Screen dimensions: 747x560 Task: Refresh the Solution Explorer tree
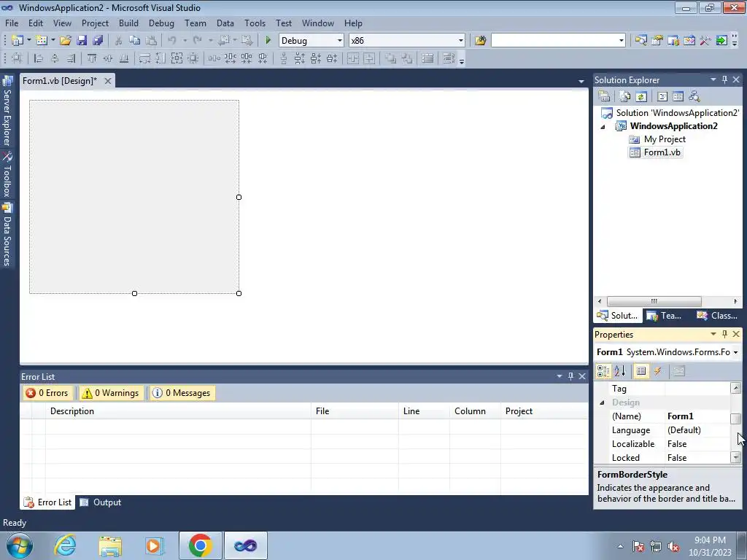(x=641, y=97)
